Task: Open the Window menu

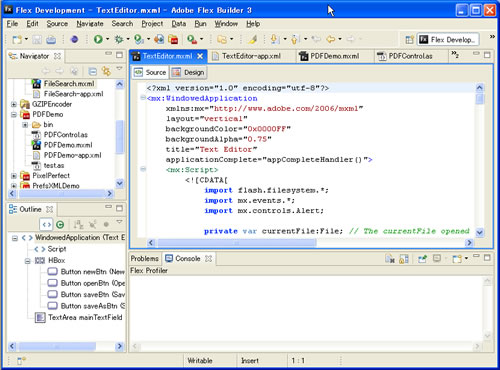Action: [226, 24]
